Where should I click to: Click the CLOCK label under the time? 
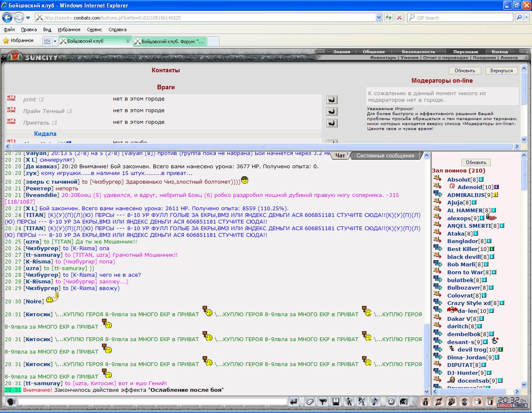(x=505, y=406)
